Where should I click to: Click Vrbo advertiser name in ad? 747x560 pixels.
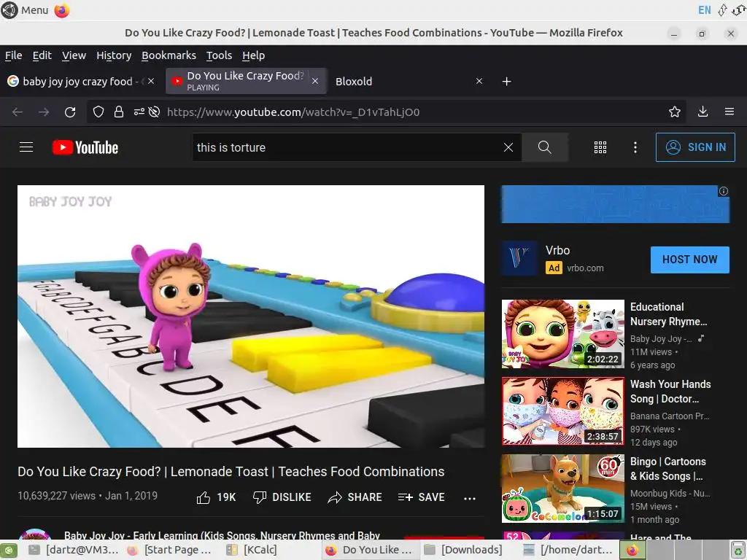(557, 251)
